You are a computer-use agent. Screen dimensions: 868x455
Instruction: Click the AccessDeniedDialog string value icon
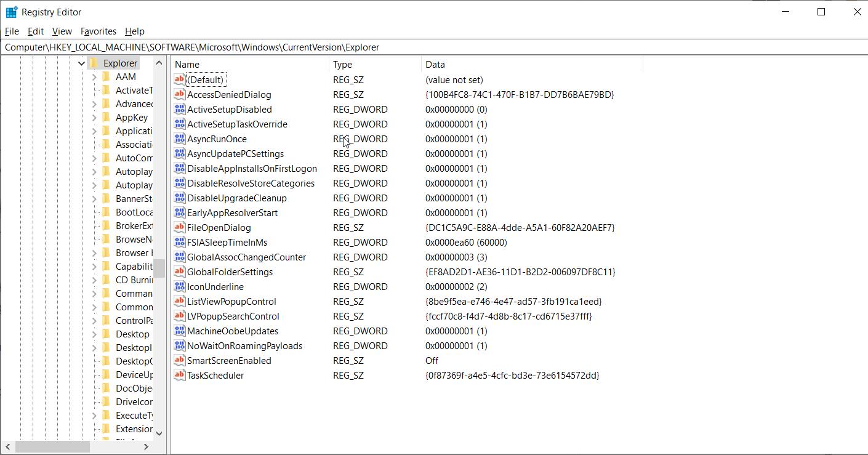[179, 94]
